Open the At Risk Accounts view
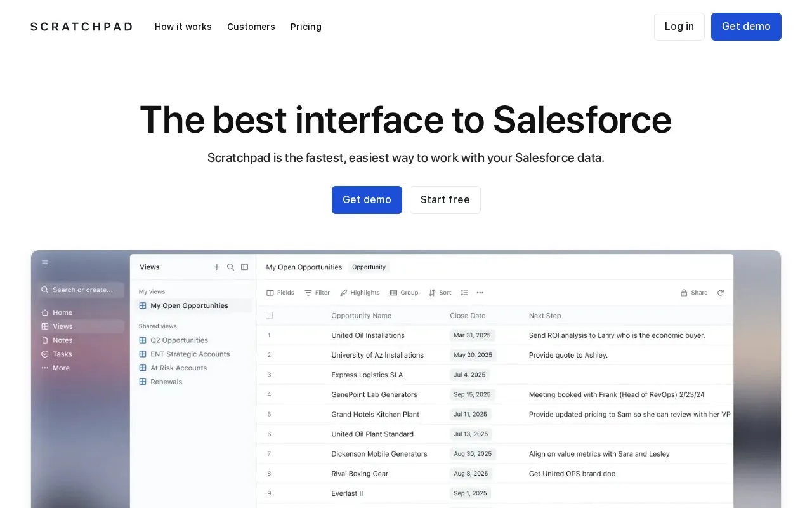 click(x=173, y=368)
